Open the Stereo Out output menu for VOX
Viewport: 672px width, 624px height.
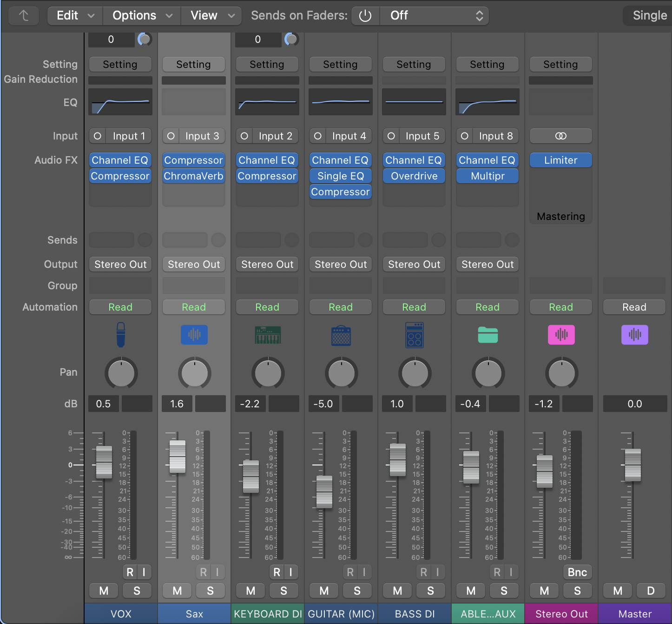(120, 265)
